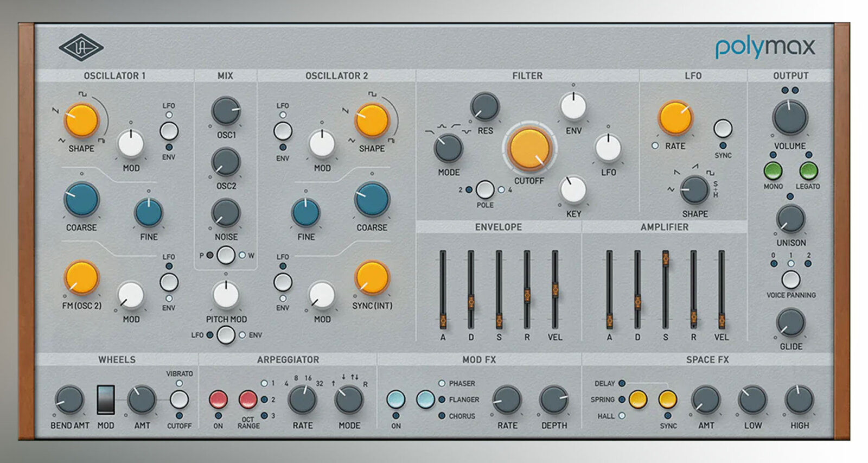This screenshot has width=868, height=463.
Task: Toggle the filter POLE 2/4 switch
Action: coord(484,190)
